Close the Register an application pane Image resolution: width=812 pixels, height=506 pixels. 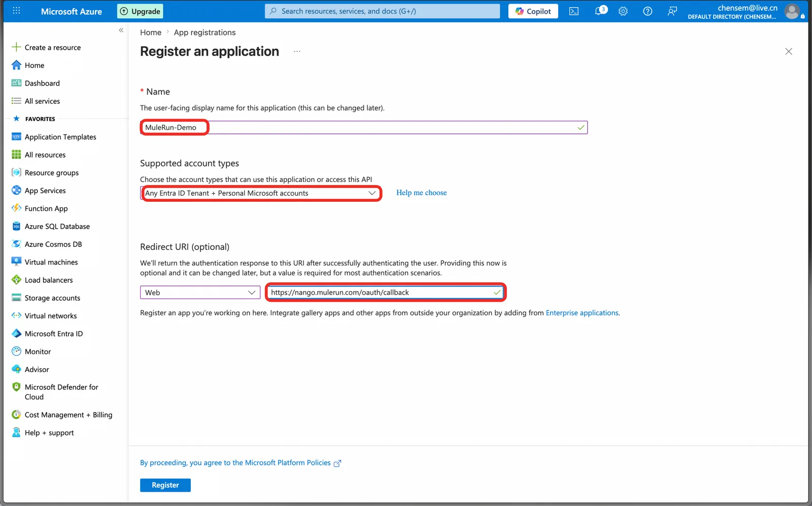tap(789, 51)
